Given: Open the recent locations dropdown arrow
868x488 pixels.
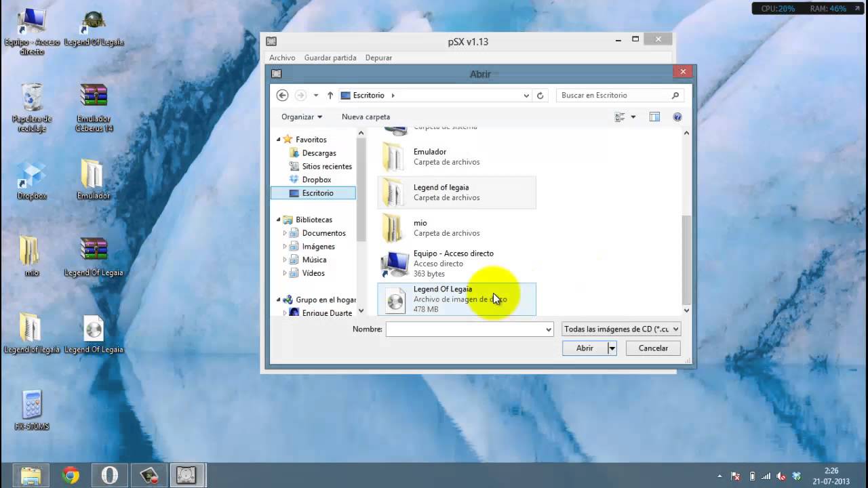Looking at the screenshot, I should (x=316, y=96).
